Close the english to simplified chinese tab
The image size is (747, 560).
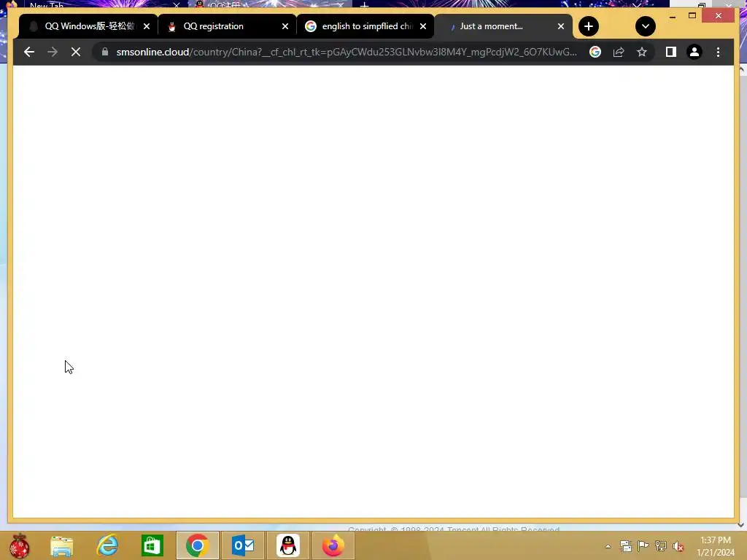pyautogui.click(x=423, y=26)
